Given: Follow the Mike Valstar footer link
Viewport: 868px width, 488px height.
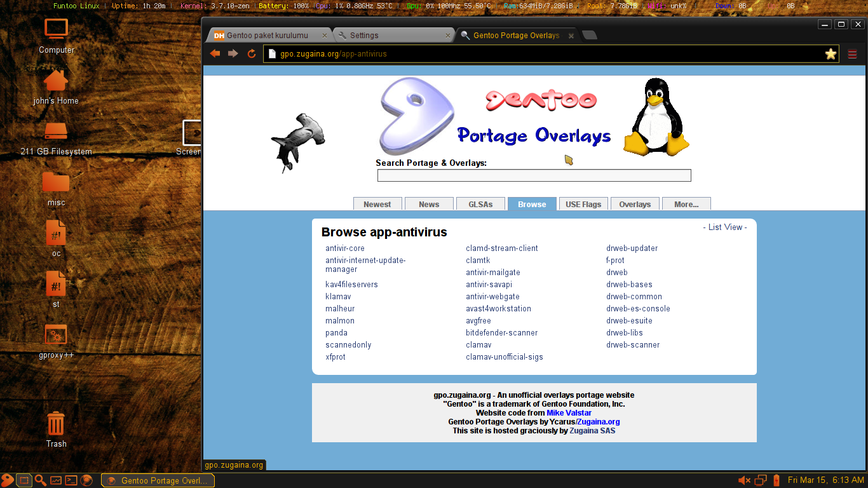Looking at the screenshot, I should point(569,413).
